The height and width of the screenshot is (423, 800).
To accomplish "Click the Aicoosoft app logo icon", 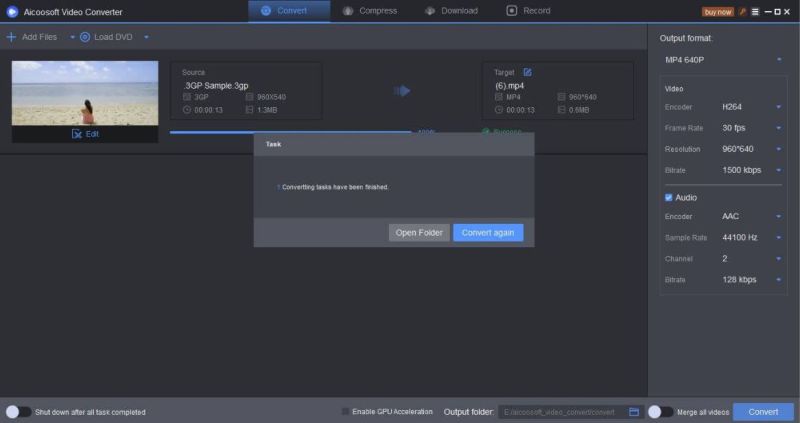I will [12, 12].
